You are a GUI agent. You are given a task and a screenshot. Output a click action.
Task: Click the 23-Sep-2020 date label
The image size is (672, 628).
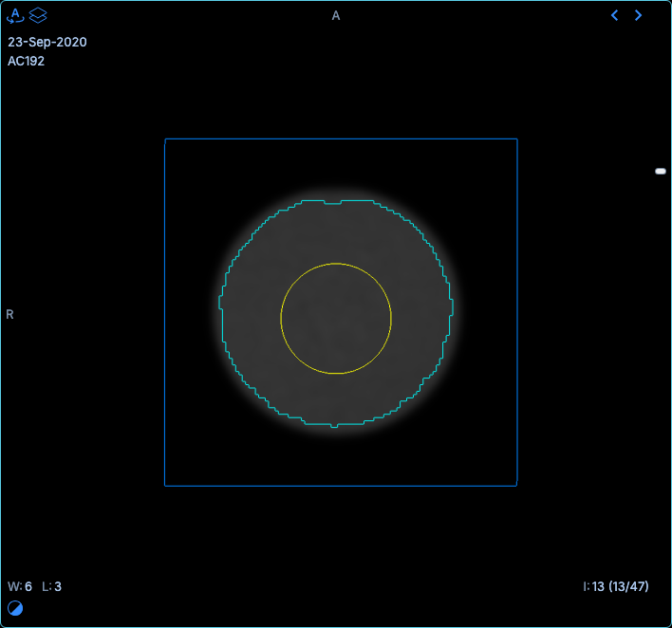pyautogui.click(x=47, y=42)
